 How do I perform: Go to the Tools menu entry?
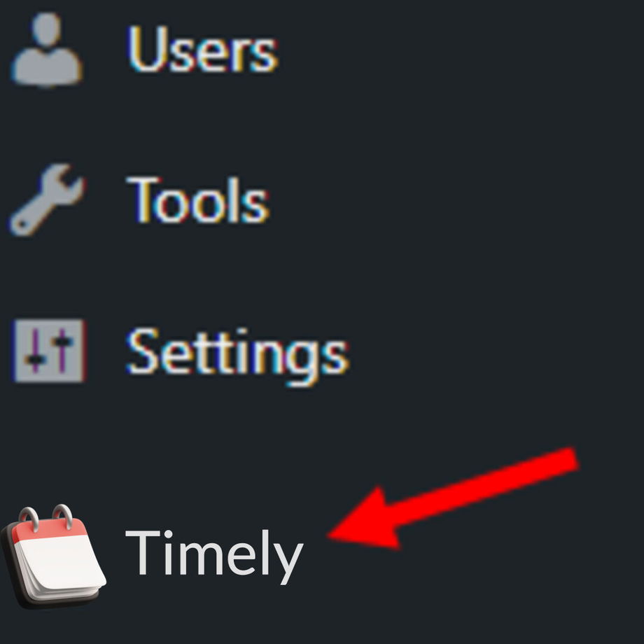tap(139, 200)
